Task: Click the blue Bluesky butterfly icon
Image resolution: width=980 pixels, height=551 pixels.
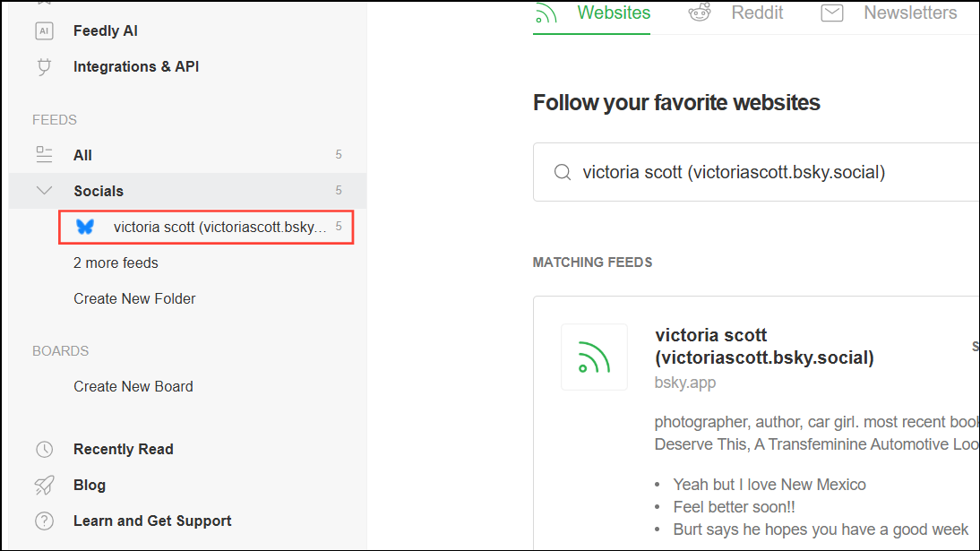Action: pyautogui.click(x=85, y=227)
